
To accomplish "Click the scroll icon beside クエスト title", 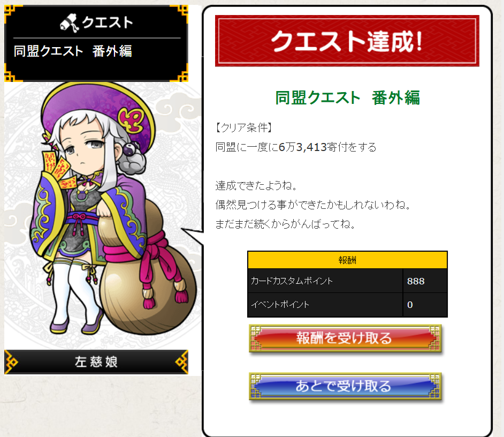I will (70, 23).
